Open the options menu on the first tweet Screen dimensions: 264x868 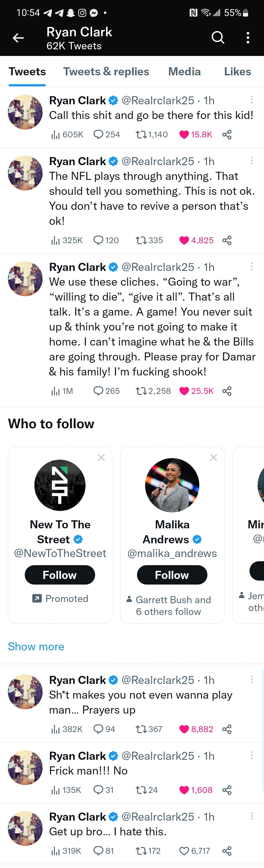tap(251, 99)
